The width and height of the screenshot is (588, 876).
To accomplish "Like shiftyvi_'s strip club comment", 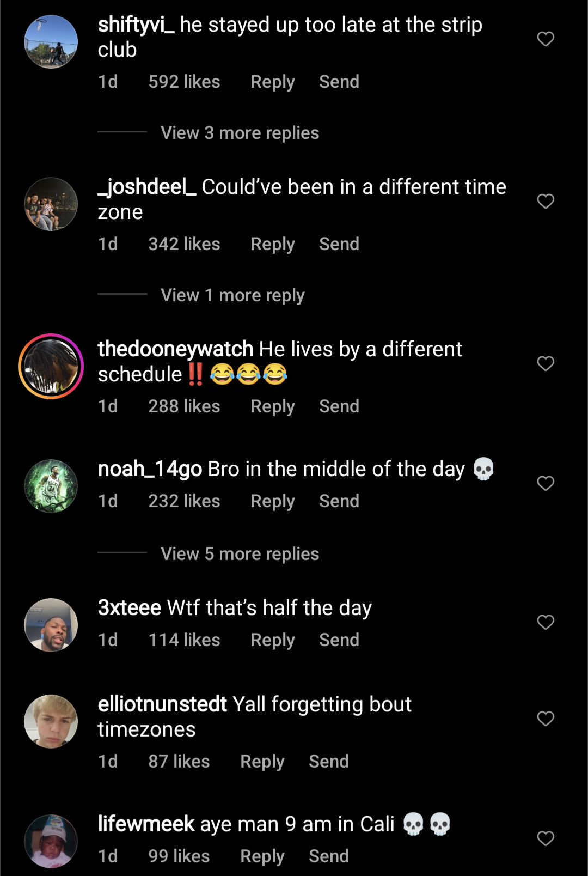I will pyautogui.click(x=546, y=39).
